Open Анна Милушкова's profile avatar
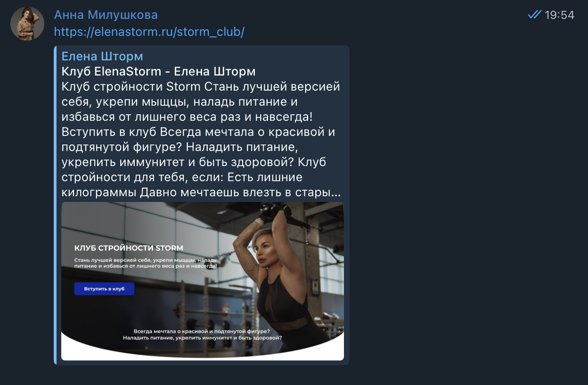Image resolution: width=588 pixels, height=385 pixels. click(27, 24)
